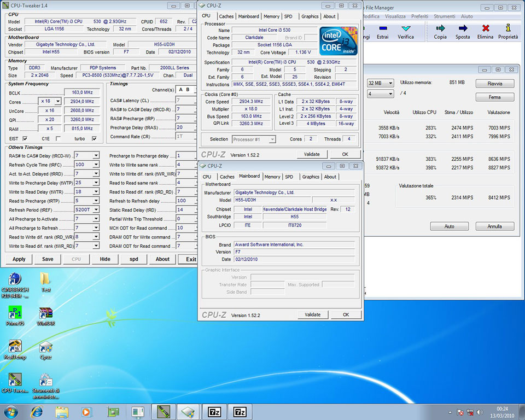Click OK in bottom CPU-Z window

coord(346,314)
